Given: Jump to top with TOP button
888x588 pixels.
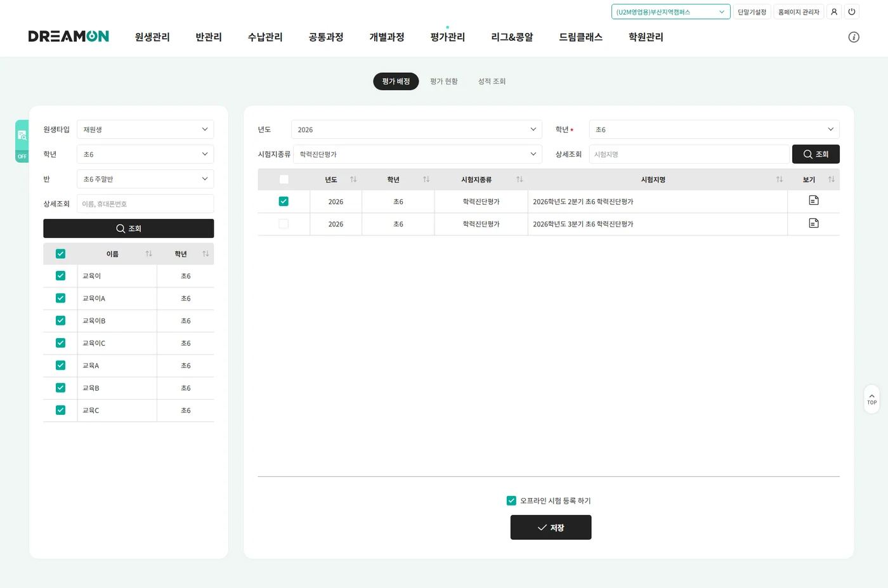Looking at the screenshot, I should point(872,399).
